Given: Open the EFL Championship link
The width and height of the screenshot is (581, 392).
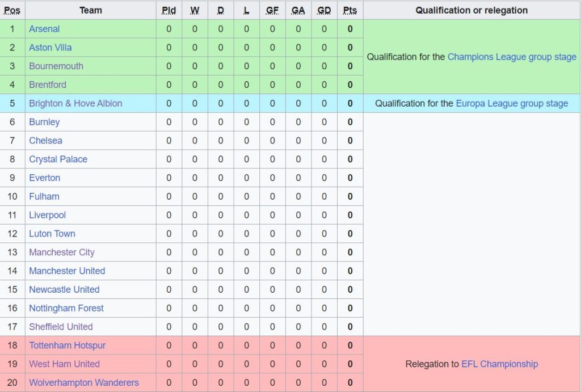Looking at the screenshot, I should click(499, 364).
